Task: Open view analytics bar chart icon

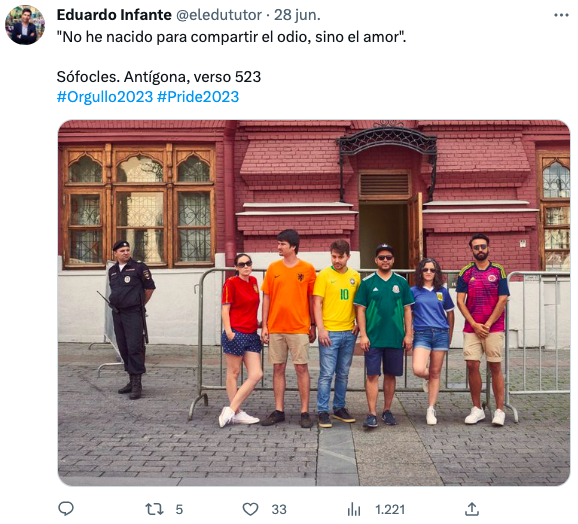Action: coord(354,509)
